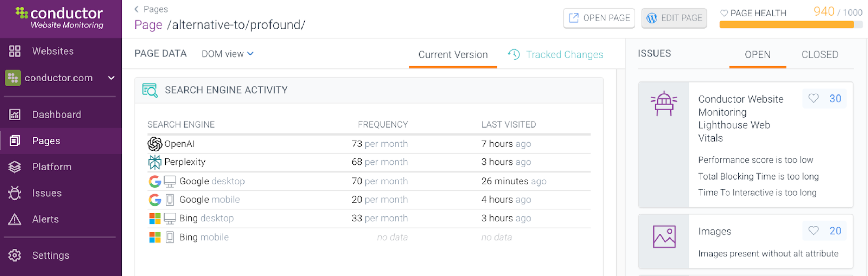Click the Platform layers icon

click(x=14, y=167)
